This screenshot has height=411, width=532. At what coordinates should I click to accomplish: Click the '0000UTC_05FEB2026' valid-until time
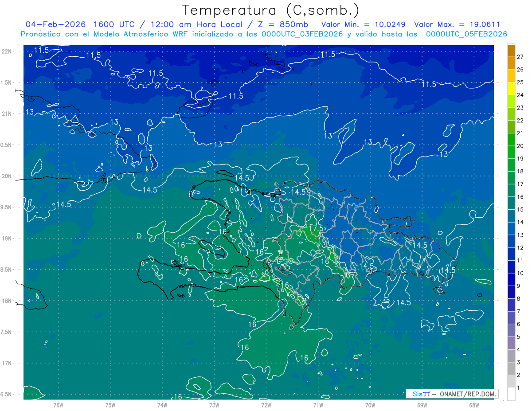466,34
